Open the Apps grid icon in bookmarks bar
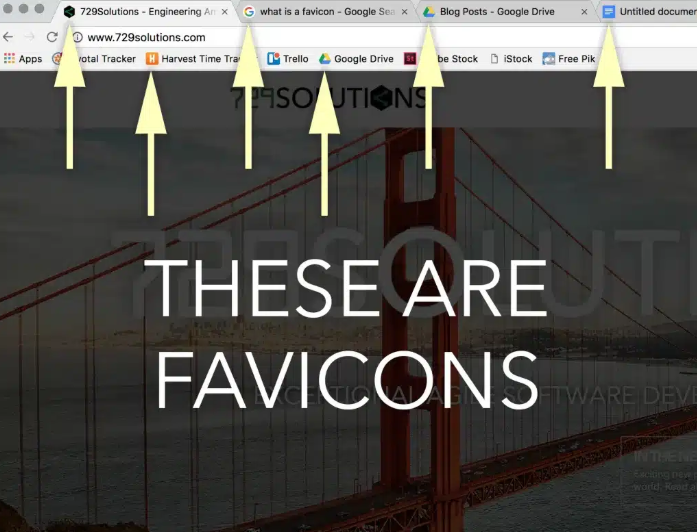Viewport: 697px width, 532px height. pos(9,58)
